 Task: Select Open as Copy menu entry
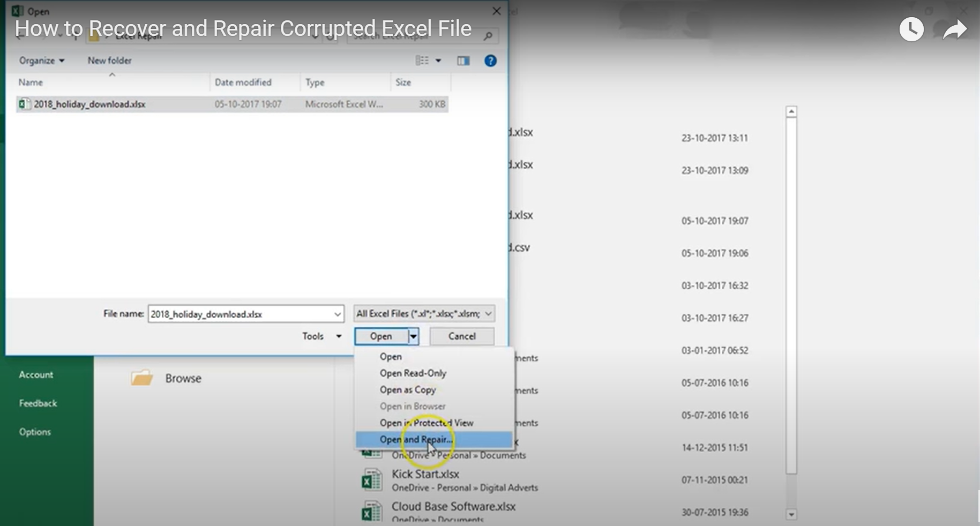[x=407, y=390]
